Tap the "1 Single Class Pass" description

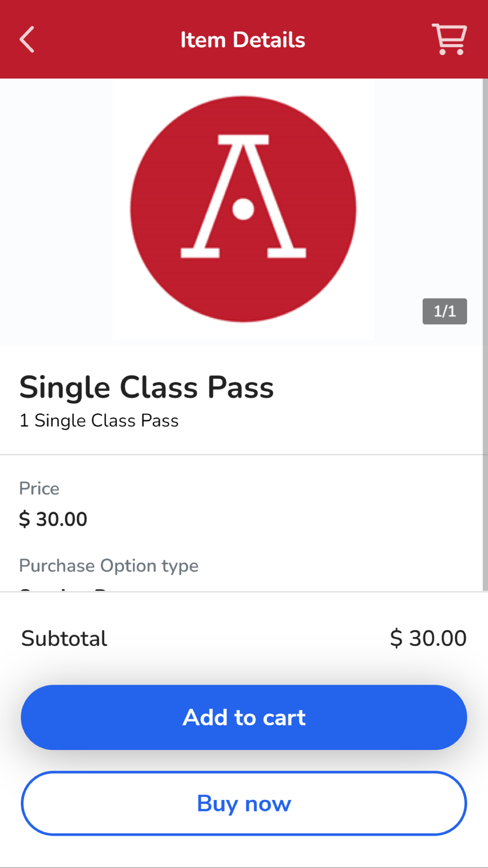pos(99,421)
